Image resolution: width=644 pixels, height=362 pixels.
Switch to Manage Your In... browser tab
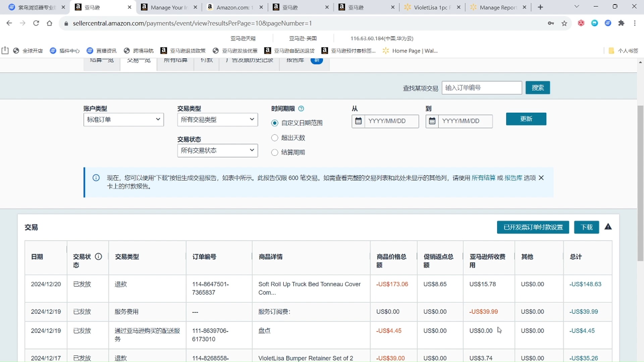click(x=169, y=7)
